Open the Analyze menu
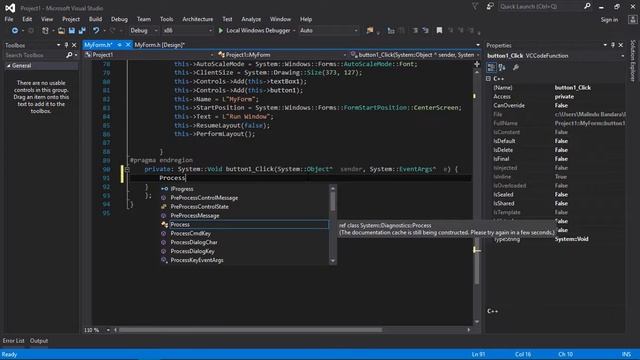Image resolution: width=640 pixels, height=360 pixels. point(251,19)
